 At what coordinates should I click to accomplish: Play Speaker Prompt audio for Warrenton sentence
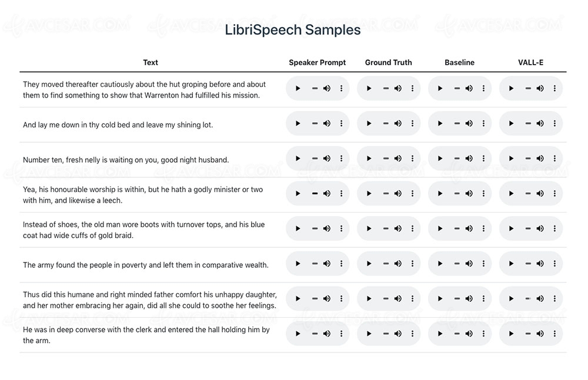pos(298,89)
